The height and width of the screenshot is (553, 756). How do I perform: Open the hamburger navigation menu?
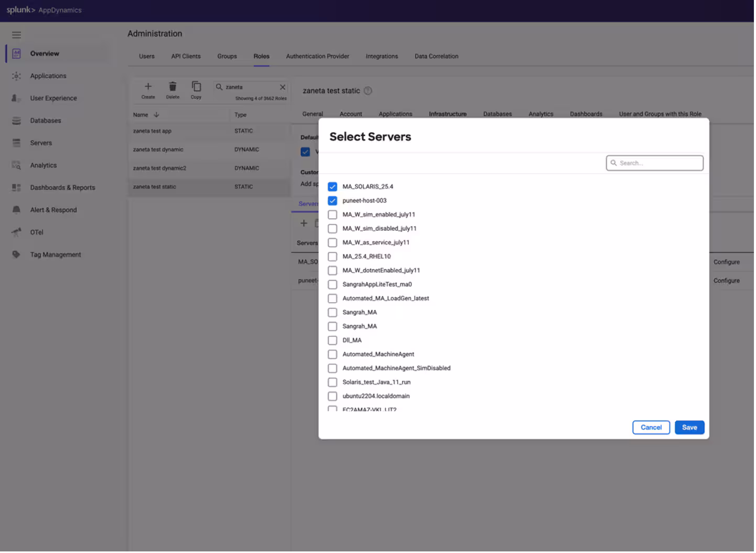click(16, 35)
